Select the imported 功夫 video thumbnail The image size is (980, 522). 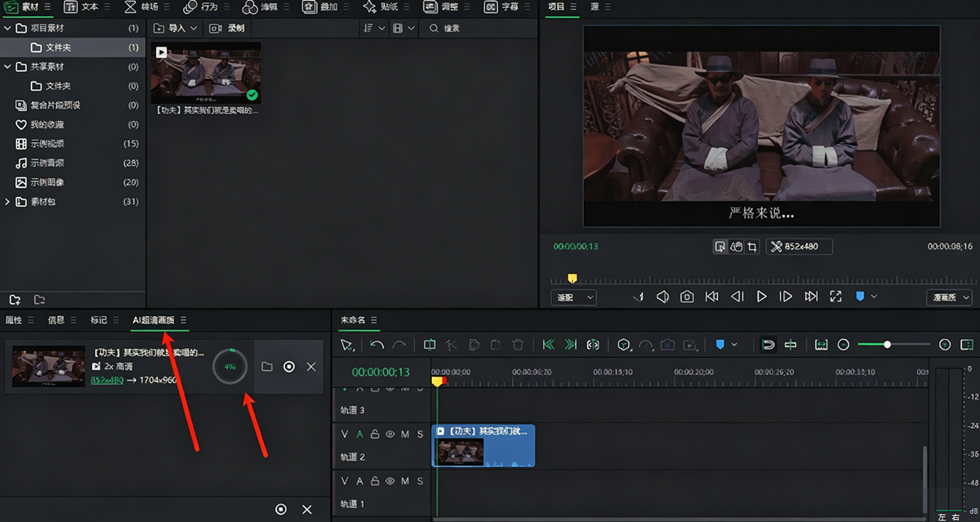[x=206, y=73]
